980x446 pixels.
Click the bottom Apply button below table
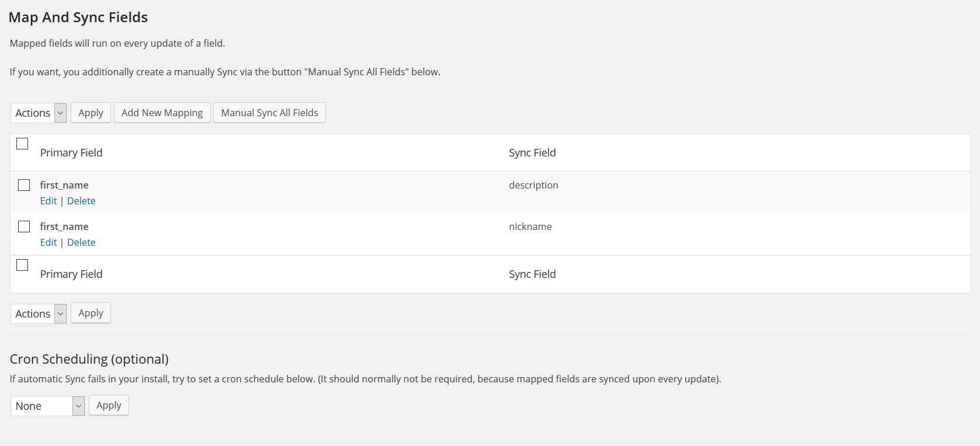91,313
